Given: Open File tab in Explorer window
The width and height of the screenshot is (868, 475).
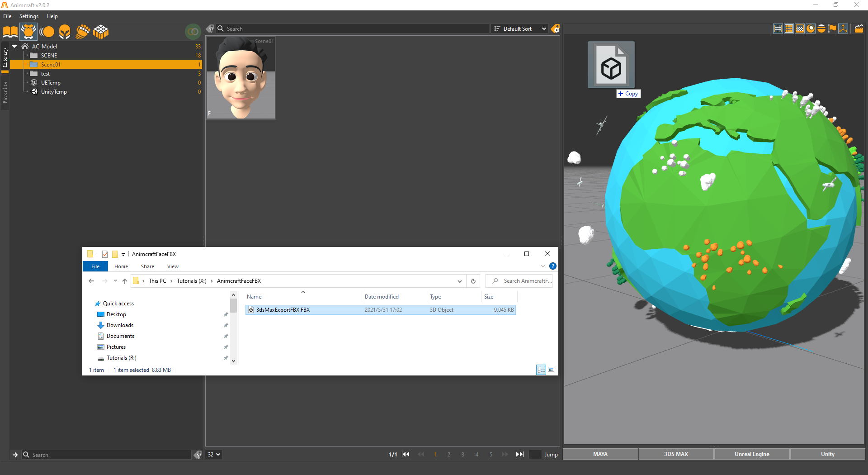Looking at the screenshot, I should 95,266.
